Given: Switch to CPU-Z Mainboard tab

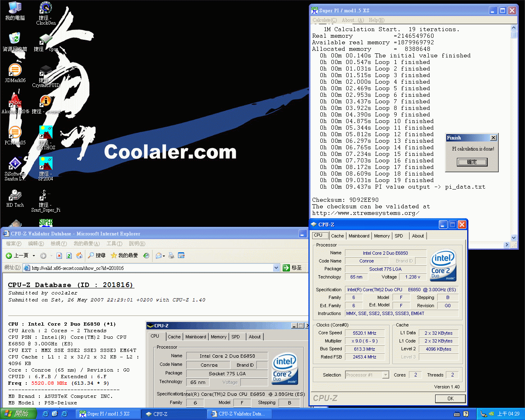Looking at the screenshot, I should tap(359, 236).
